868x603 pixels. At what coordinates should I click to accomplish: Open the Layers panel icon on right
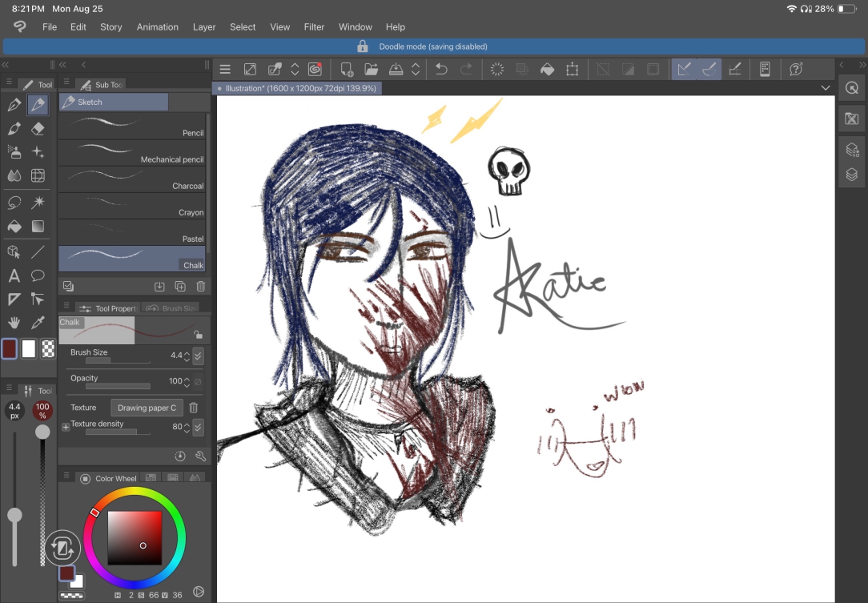852,175
